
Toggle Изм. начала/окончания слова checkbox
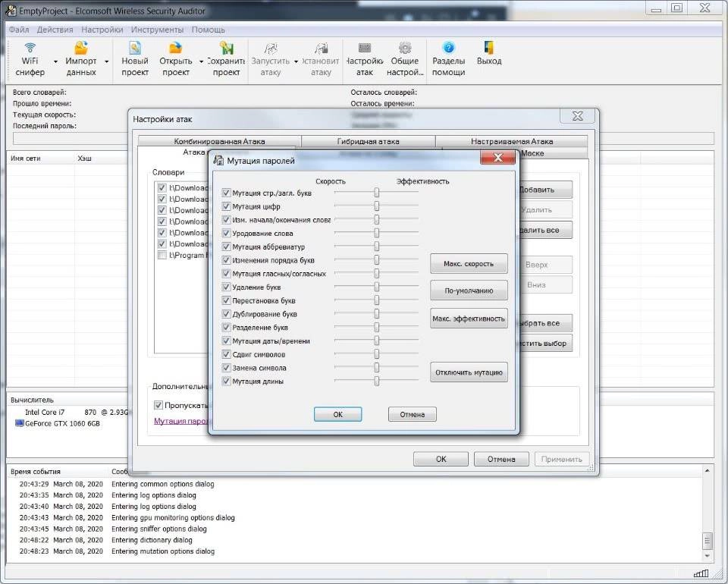click(x=226, y=220)
